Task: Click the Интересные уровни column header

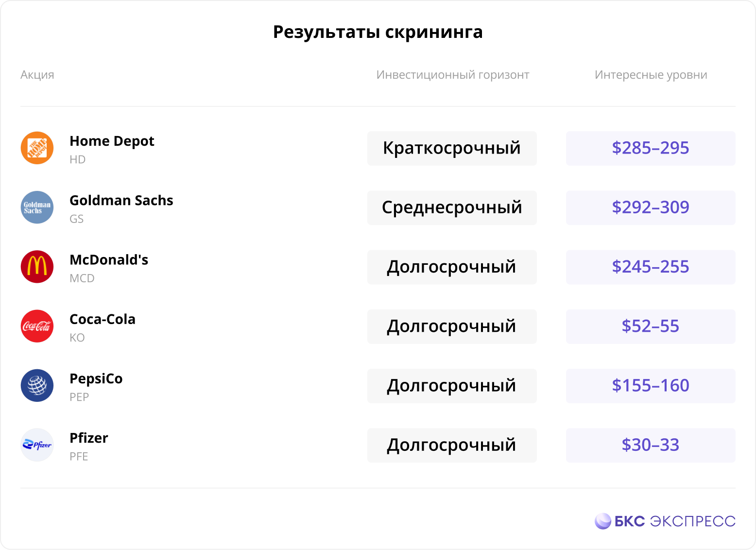Action: tap(651, 75)
